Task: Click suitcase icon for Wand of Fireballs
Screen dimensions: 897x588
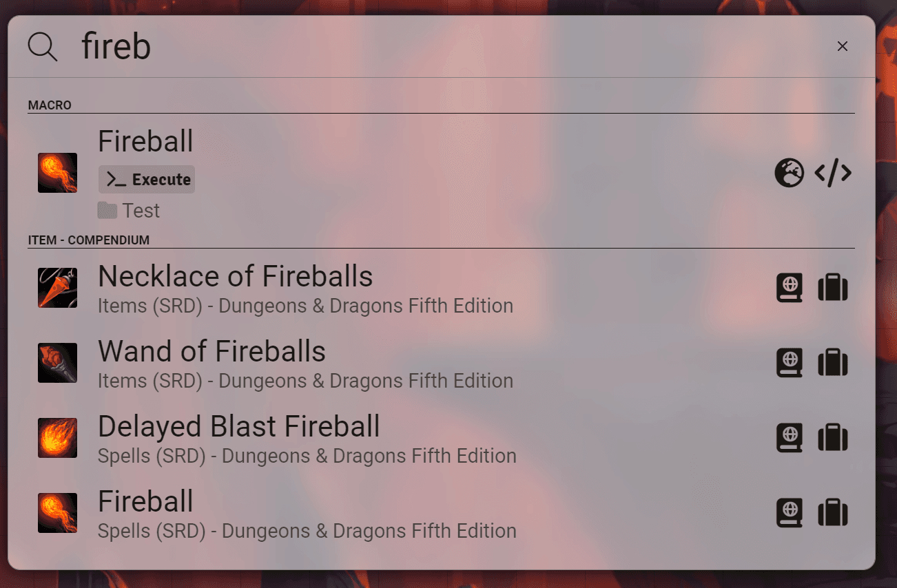Action: pos(833,363)
